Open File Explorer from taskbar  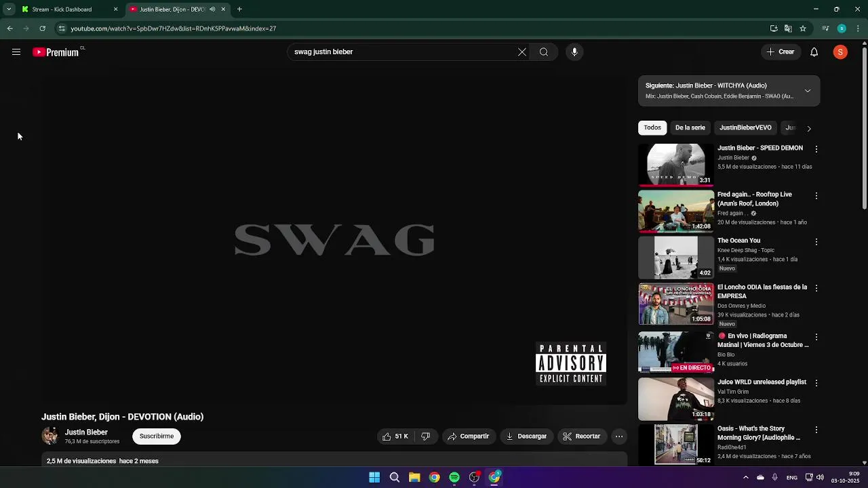point(414,477)
